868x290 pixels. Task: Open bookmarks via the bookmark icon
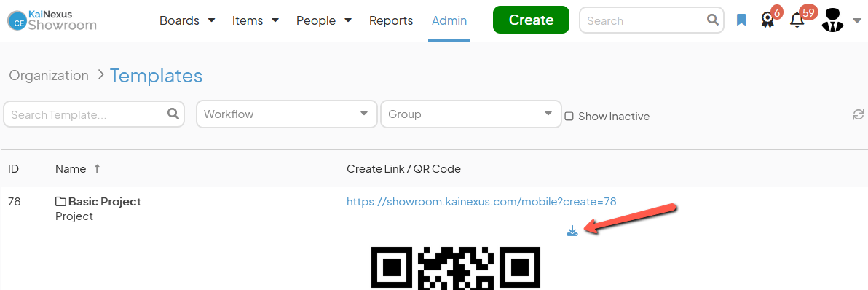click(741, 20)
